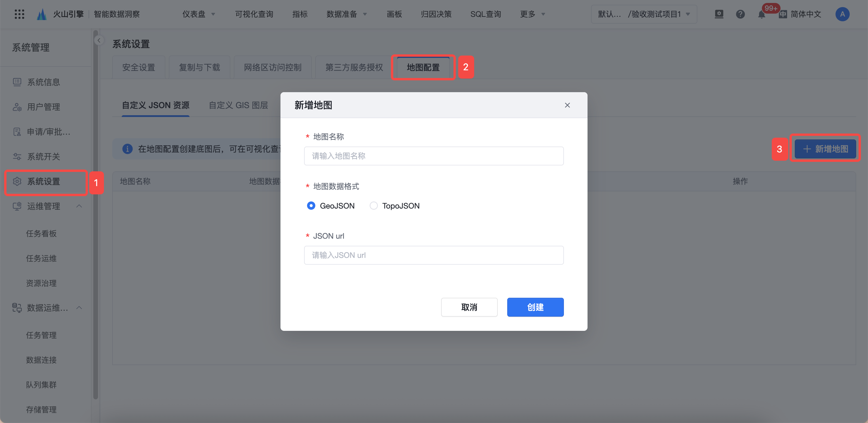The width and height of the screenshot is (868, 423).
Task: Switch to the 自定义 GIS 图层 tab
Action: (238, 105)
